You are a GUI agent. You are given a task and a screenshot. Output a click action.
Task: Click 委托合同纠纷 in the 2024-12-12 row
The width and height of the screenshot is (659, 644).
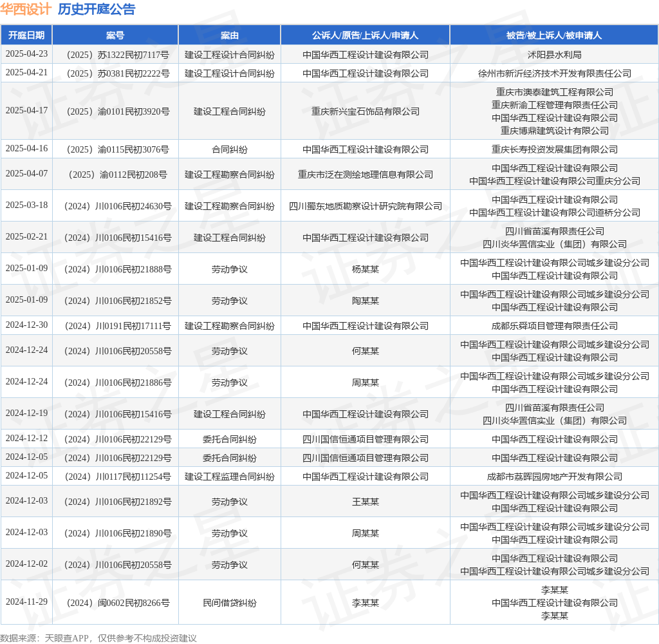click(230, 440)
